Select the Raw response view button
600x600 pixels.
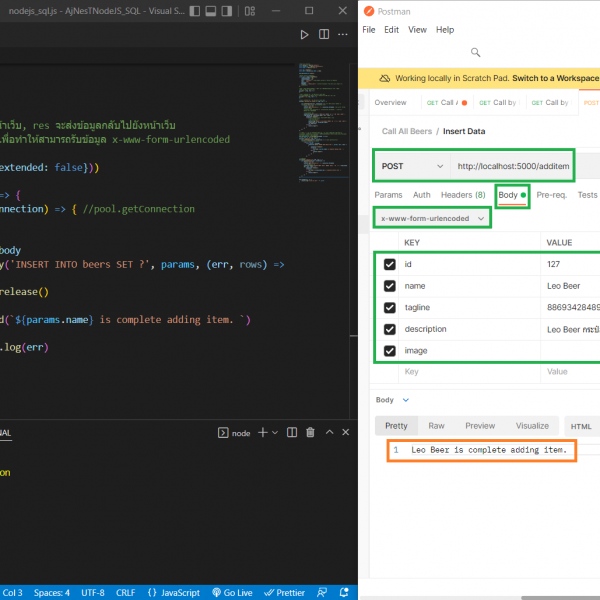click(437, 425)
